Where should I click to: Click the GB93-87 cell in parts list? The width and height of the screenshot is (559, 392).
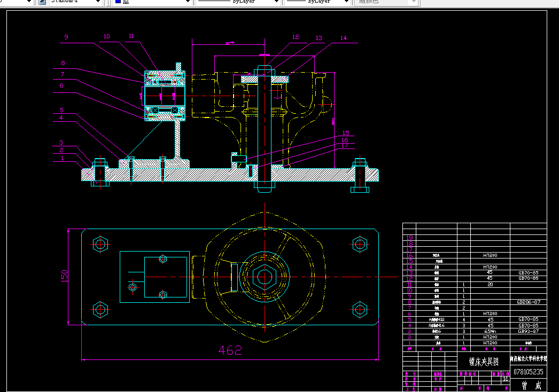point(529,332)
